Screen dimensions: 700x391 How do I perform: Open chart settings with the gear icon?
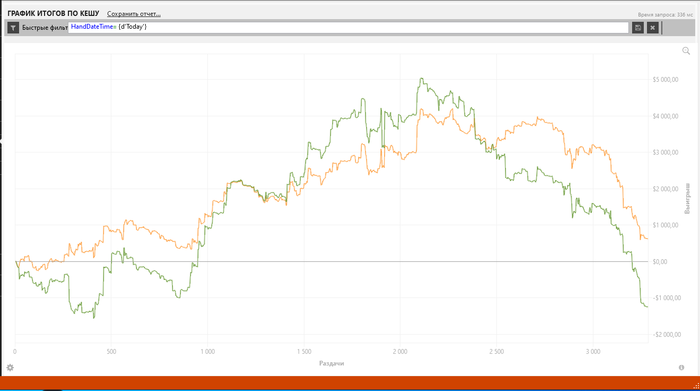[x=10, y=367]
